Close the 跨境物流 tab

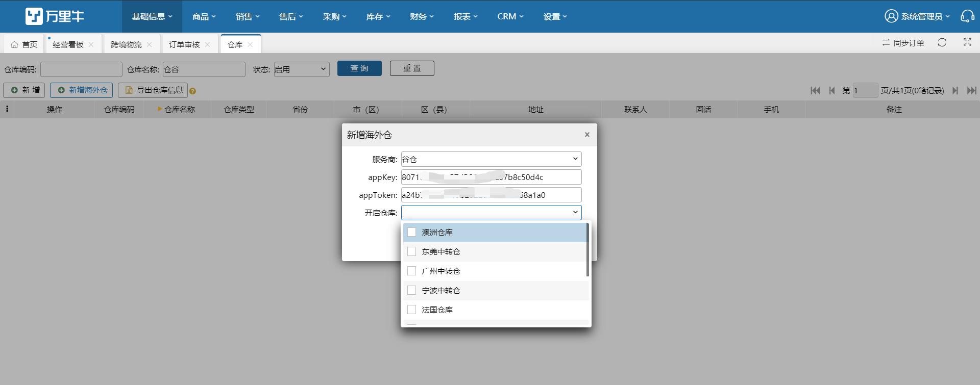[x=149, y=44]
